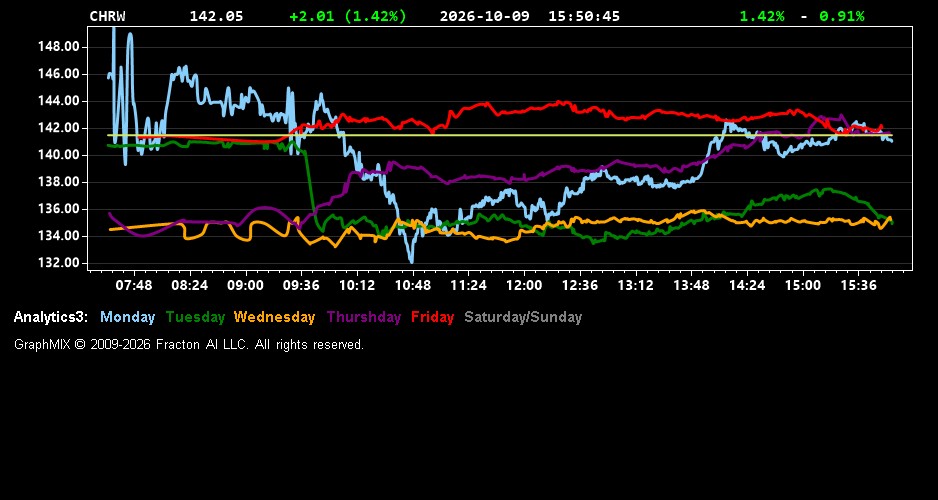Click the 13:12 time axis label

click(635, 285)
